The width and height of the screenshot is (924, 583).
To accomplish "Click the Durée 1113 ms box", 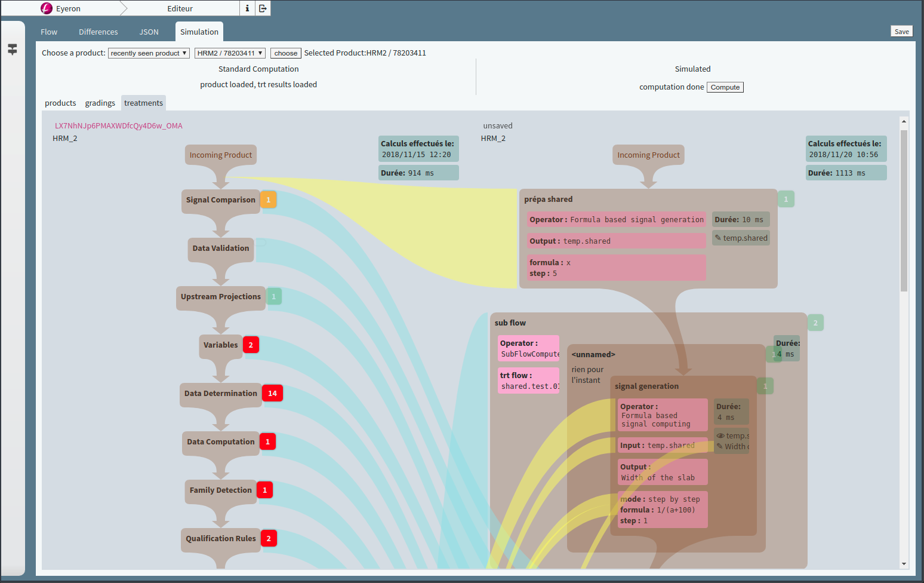I will (846, 173).
